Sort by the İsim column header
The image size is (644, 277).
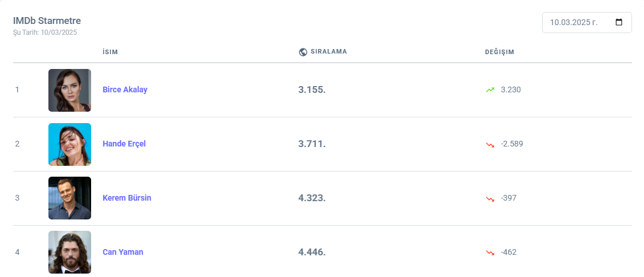pos(110,52)
